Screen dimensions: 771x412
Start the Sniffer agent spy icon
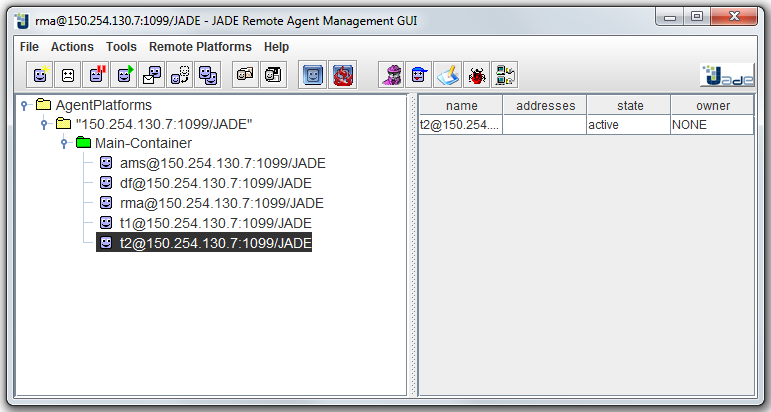(x=391, y=75)
